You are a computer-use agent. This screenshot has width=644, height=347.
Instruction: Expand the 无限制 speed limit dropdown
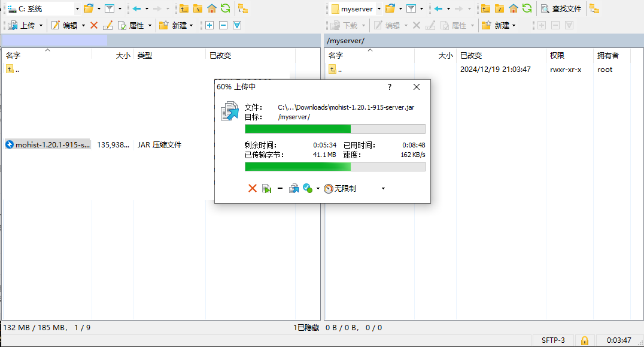point(383,188)
